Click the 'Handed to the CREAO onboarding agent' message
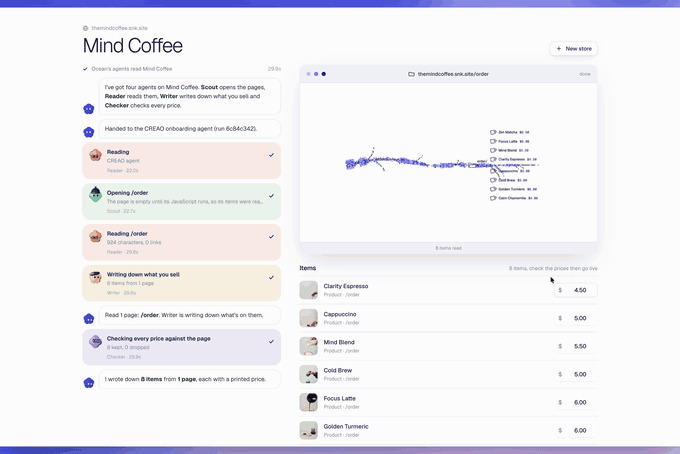This screenshot has height=454, width=680. 190,129
